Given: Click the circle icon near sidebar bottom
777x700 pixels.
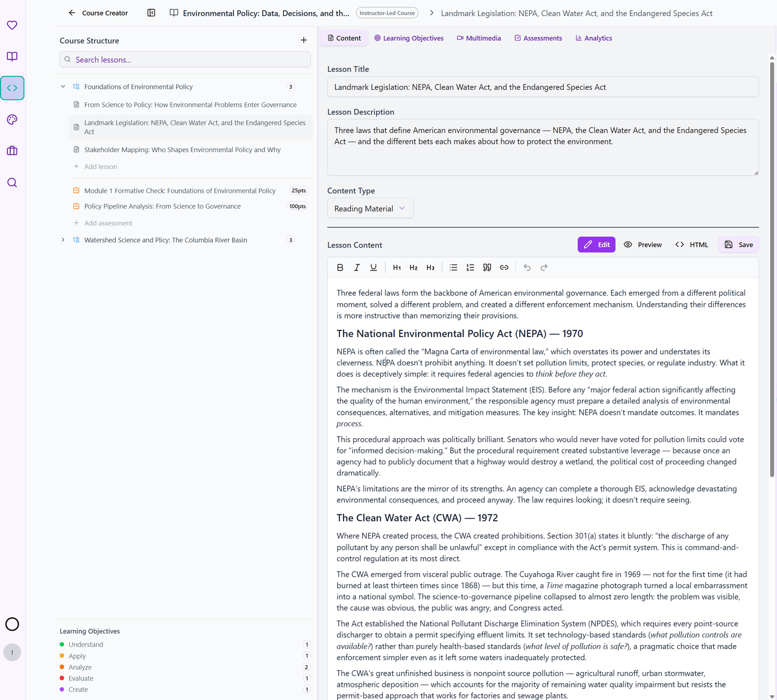Looking at the screenshot, I should pyautogui.click(x=12, y=624).
